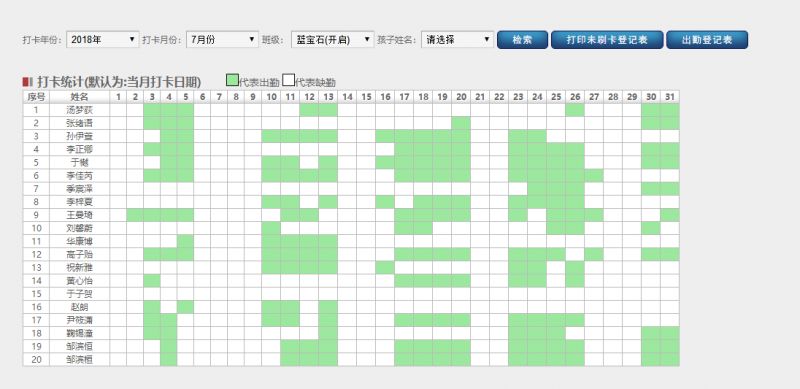Click row 9's green cell on day 2
Viewport: 800px width, 389px height.
pyautogui.click(x=135, y=215)
